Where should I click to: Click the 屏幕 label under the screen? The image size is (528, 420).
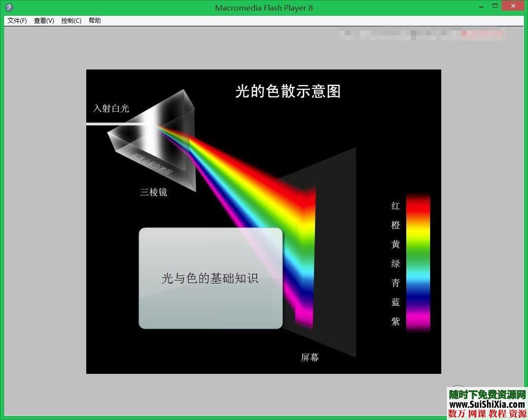pyautogui.click(x=310, y=358)
